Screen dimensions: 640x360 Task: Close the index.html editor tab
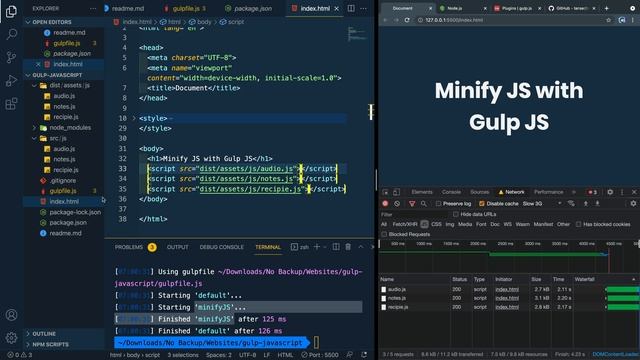click(336, 8)
